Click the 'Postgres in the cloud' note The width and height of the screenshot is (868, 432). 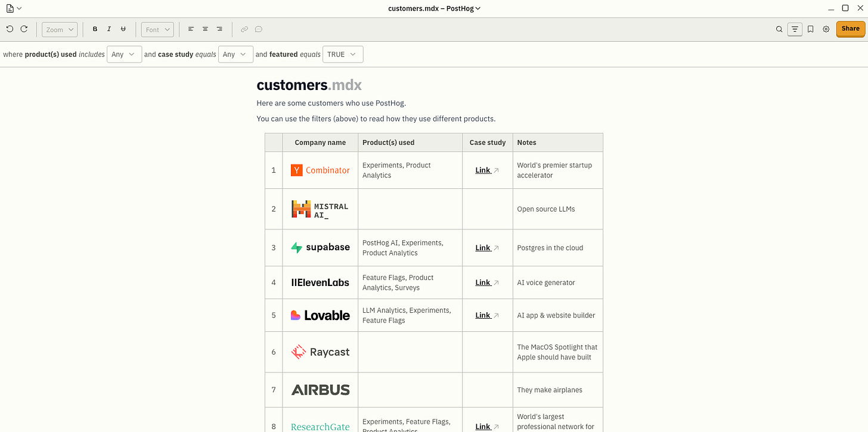[550, 248]
